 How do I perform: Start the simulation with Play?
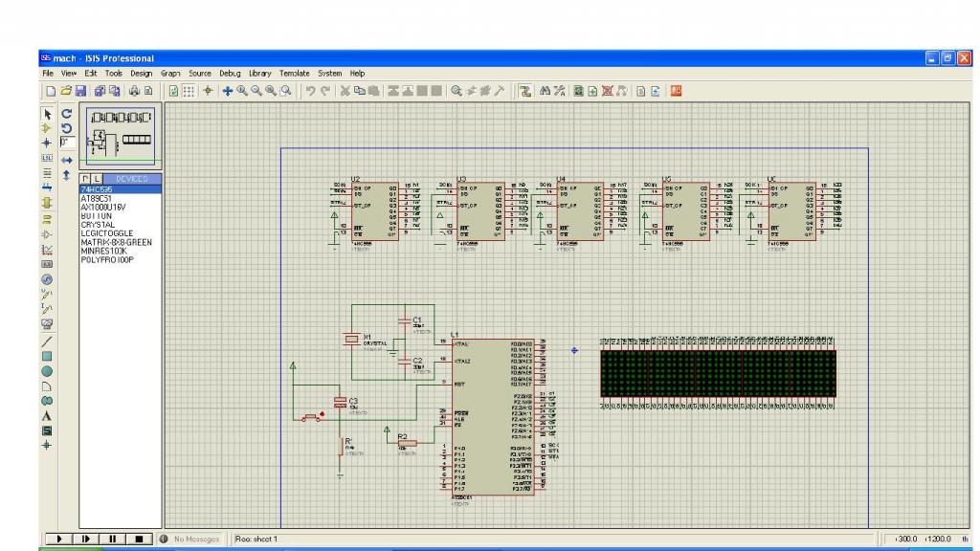[58, 539]
